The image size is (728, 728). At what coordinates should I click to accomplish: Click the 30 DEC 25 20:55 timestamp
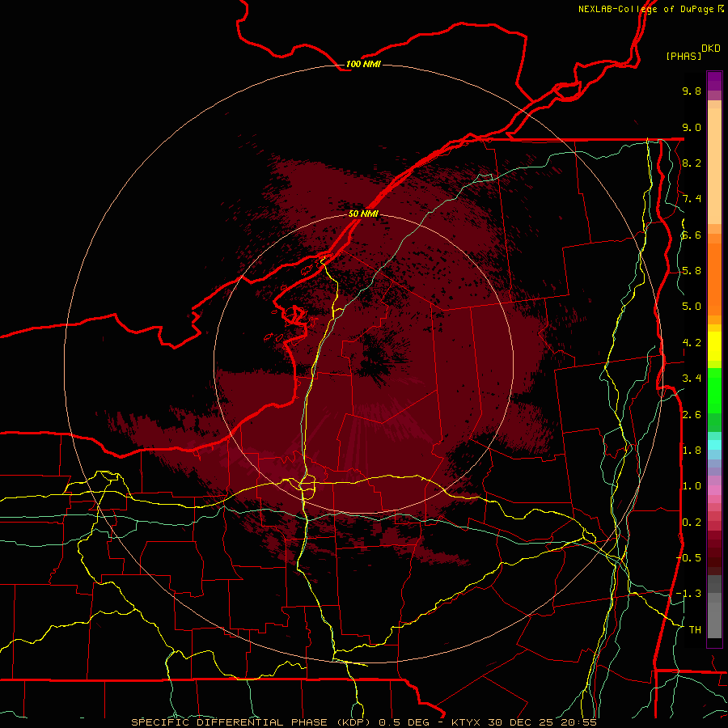(x=542, y=722)
